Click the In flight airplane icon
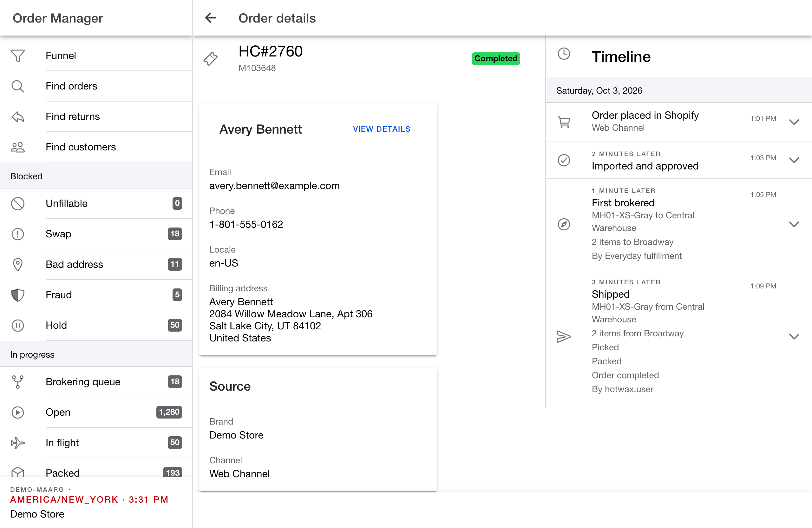Screen dimensions: 812x528 (18, 443)
